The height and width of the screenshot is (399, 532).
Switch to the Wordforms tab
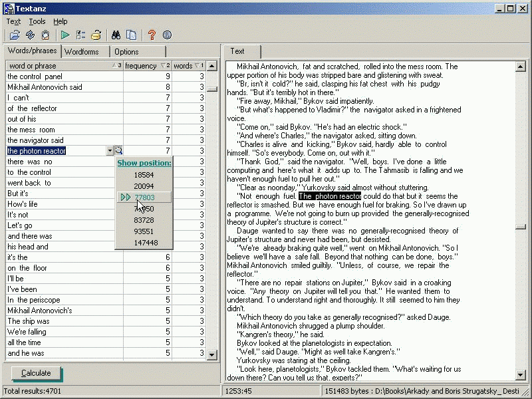pos(86,52)
